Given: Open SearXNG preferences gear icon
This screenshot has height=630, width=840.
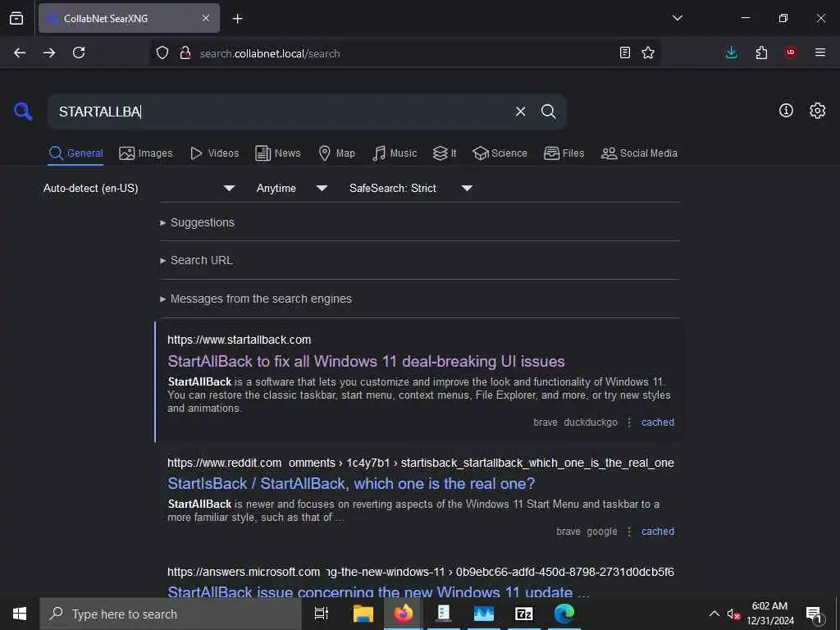Looking at the screenshot, I should coord(817,111).
